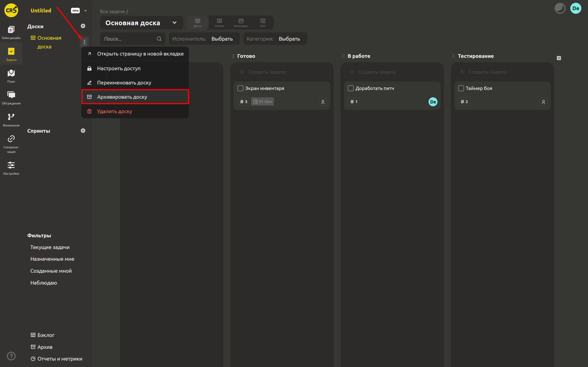Click the CR5 logo icon
This screenshot has width=588, height=367.
coord(11,10)
